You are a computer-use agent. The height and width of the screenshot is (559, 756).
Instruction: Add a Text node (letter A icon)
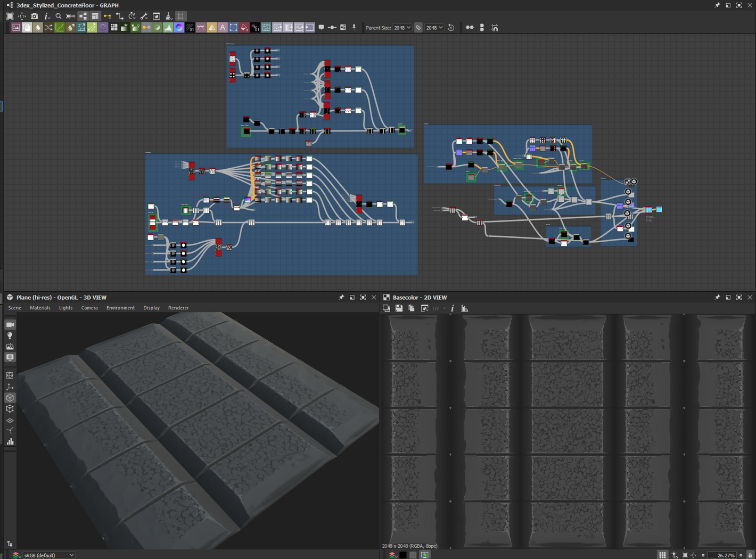pyautogui.click(x=223, y=28)
